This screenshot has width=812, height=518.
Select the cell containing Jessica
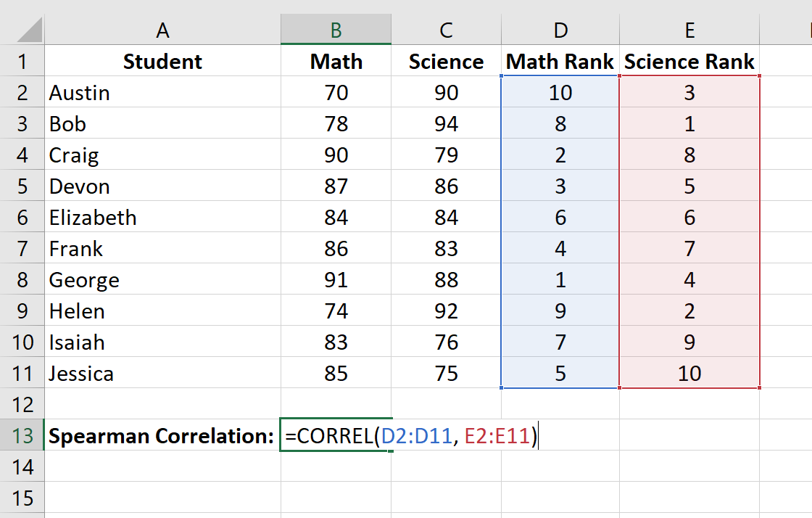pos(162,373)
